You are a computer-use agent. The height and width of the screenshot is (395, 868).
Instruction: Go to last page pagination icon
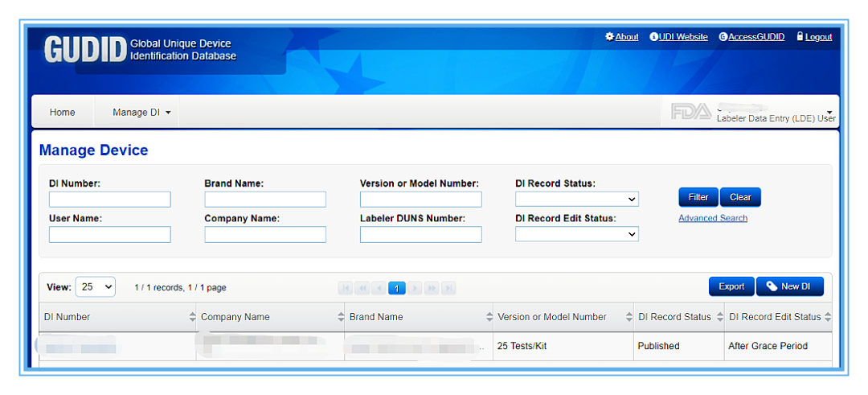click(x=449, y=288)
